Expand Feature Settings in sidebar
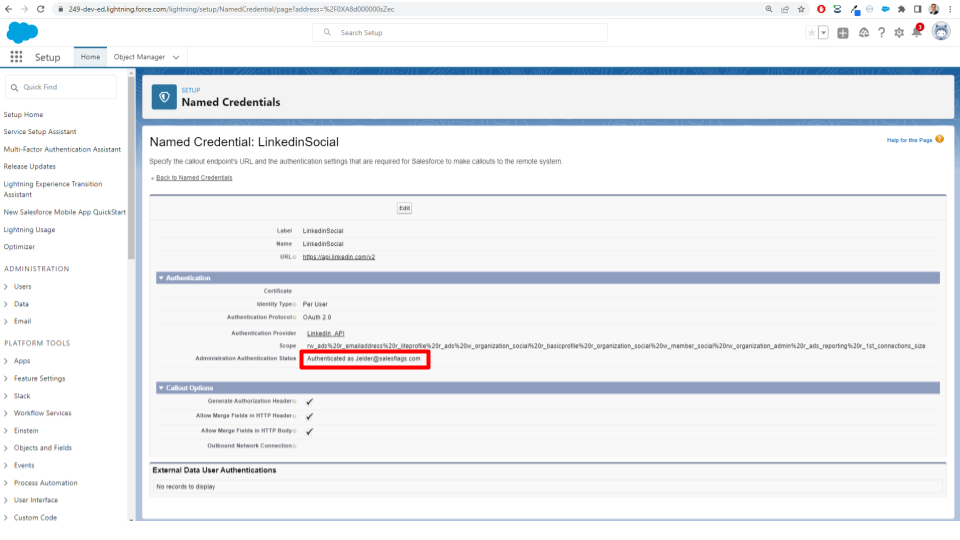Image resolution: width=960 pixels, height=540 pixels. 6,378
